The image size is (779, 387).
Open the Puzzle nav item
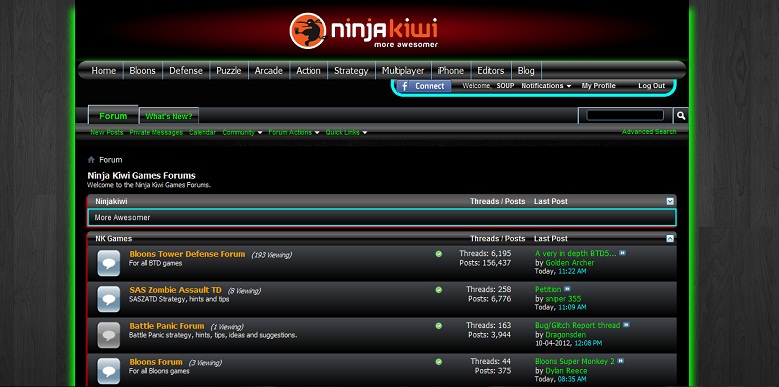click(x=229, y=71)
